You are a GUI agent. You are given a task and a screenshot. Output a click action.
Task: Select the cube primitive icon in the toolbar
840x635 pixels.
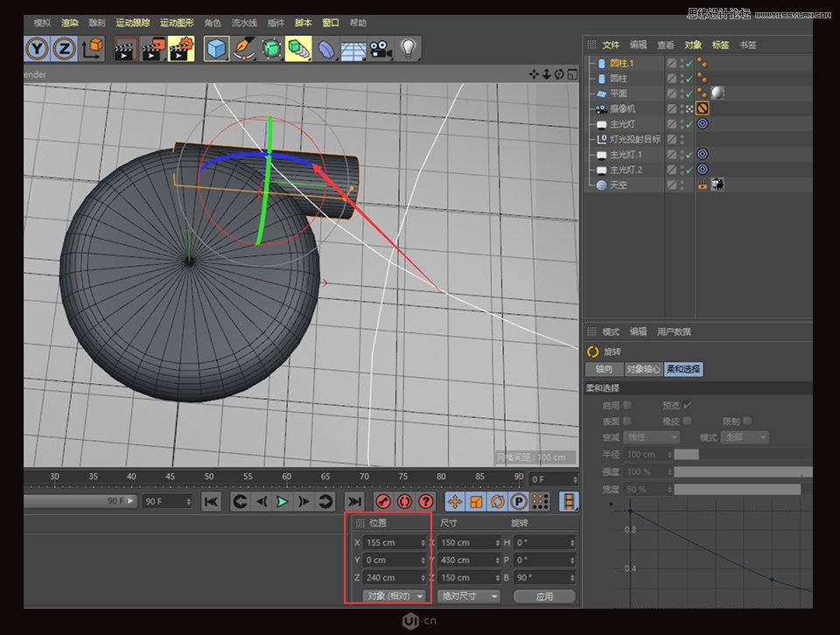tap(216, 50)
